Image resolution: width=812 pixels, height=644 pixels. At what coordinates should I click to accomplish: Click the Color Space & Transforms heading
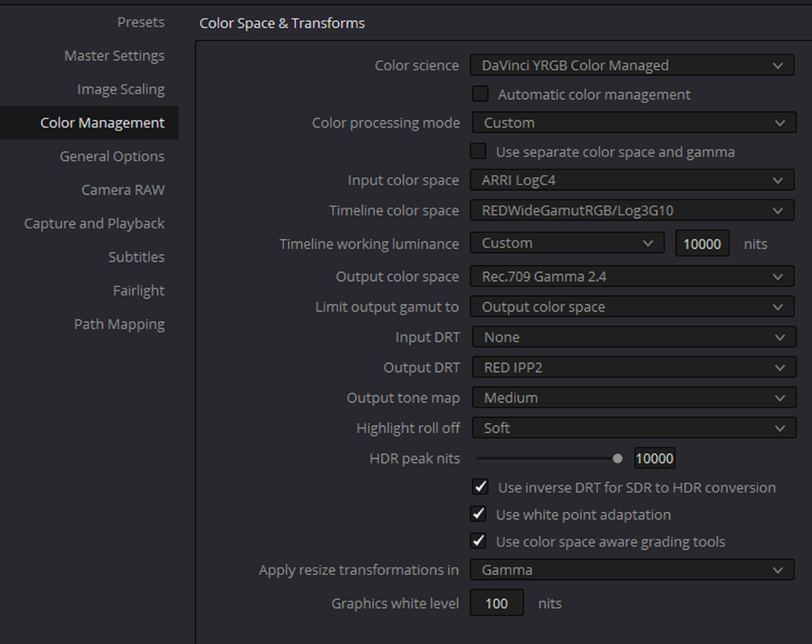282,23
